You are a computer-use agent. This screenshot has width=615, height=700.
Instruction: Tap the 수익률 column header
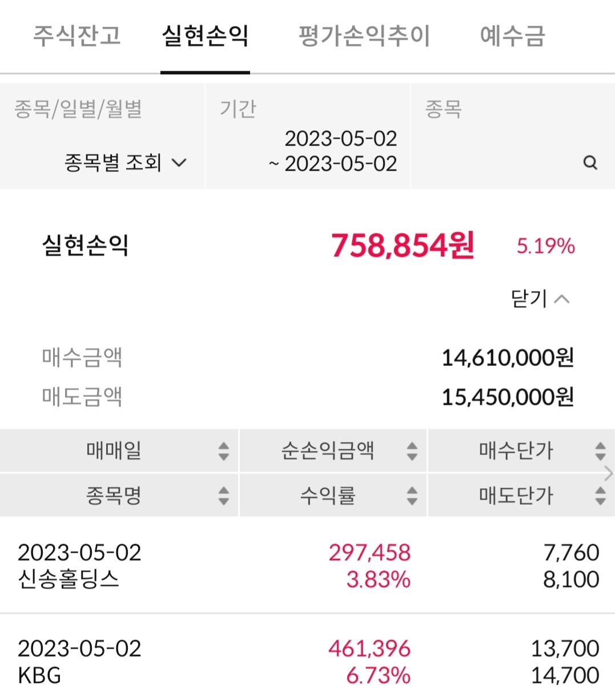tap(333, 496)
